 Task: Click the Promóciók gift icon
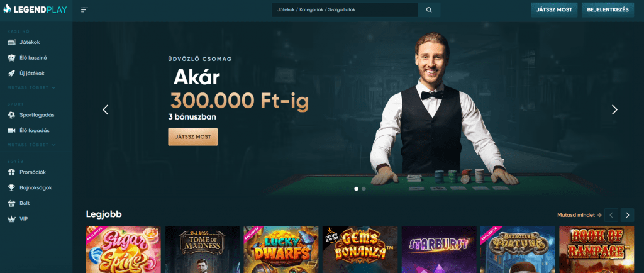11,172
